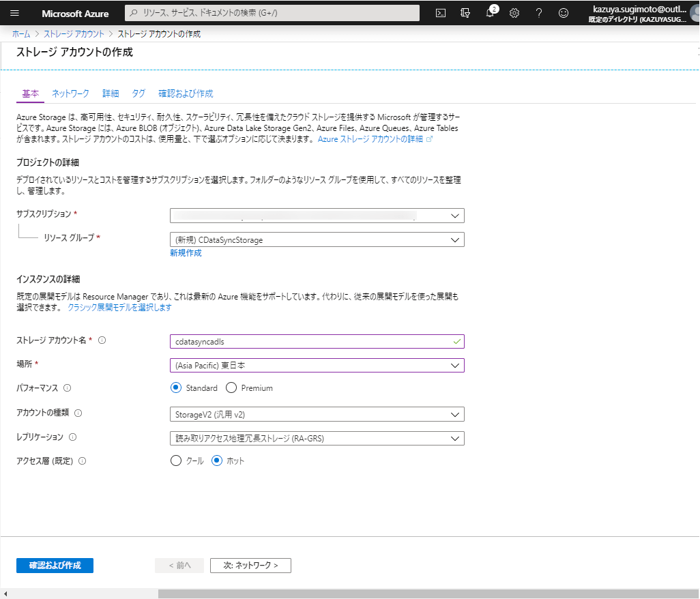Select the Premium performance option
Screen dimensions: 700x599
point(231,388)
